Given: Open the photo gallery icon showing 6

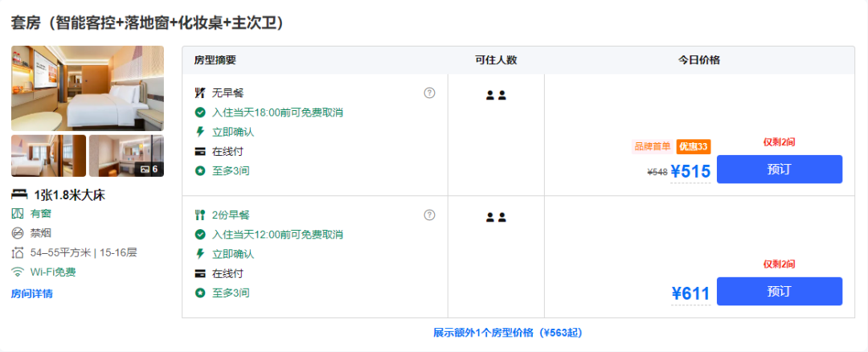Looking at the screenshot, I should coord(149,169).
